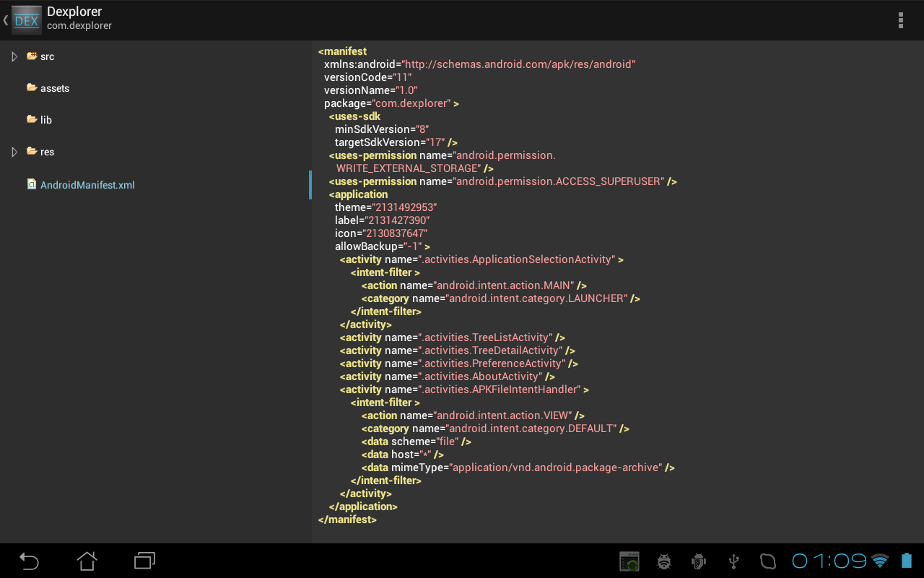924x578 pixels.
Task: Click the AndroidManifest.xml file icon
Action: [x=32, y=184]
